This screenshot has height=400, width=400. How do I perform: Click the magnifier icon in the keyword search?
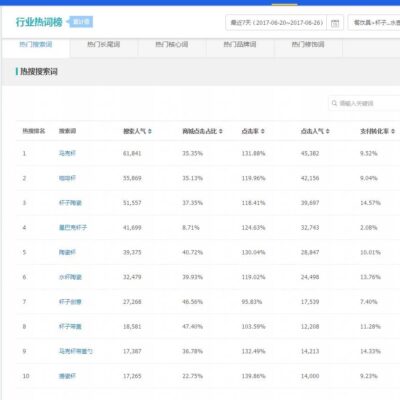click(x=334, y=103)
